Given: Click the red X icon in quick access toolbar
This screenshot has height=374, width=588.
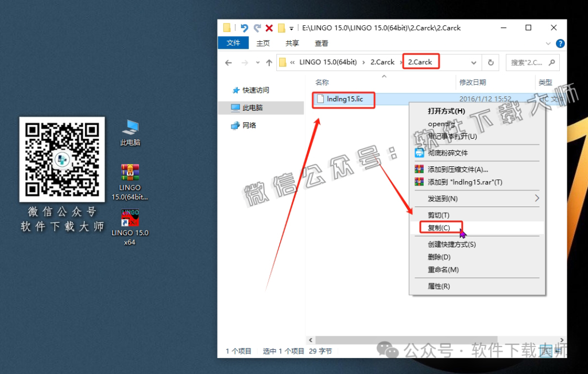Looking at the screenshot, I should [x=269, y=28].
